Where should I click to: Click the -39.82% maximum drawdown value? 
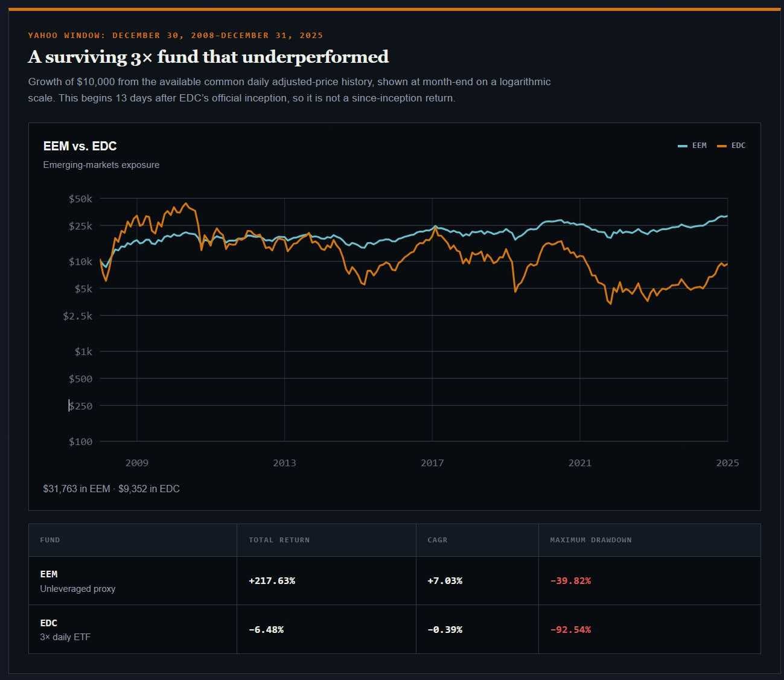570,581
